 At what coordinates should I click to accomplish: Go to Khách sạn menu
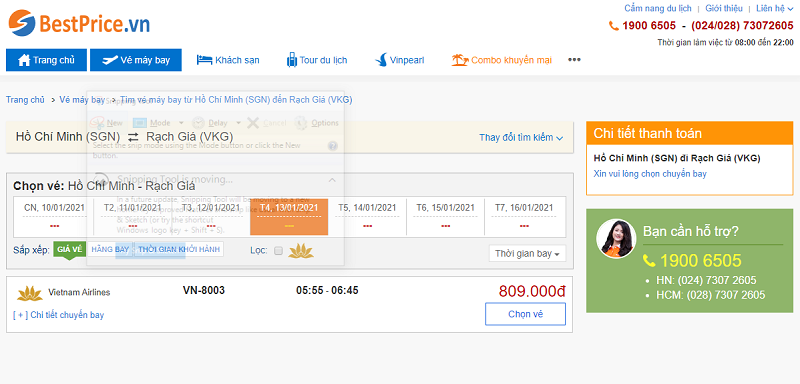click(x=228, y=60)
